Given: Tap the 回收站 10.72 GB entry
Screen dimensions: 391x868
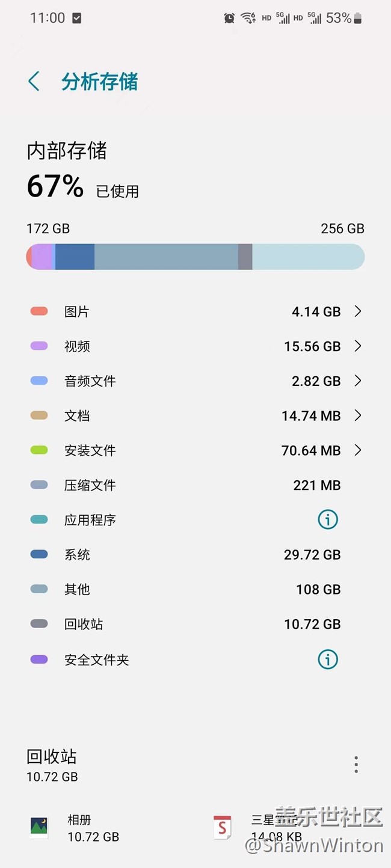Looking at the screenshot, I should click(x=195, y=625).
